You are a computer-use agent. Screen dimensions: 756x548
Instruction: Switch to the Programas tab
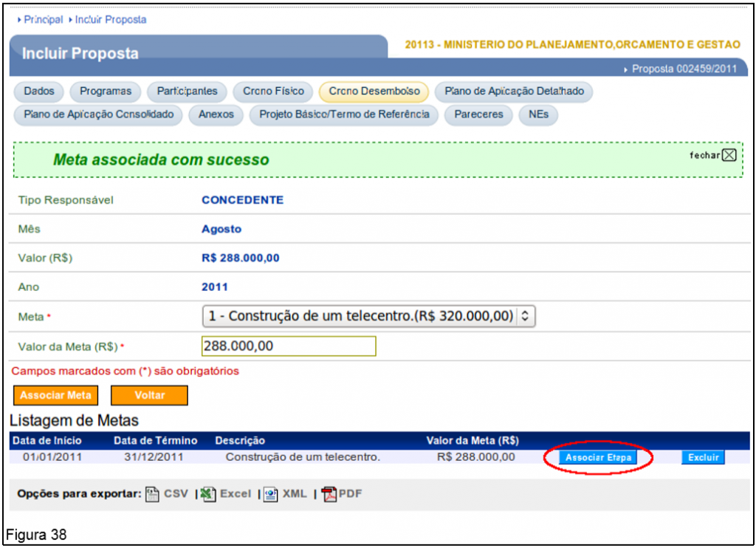tap(106, 92)
